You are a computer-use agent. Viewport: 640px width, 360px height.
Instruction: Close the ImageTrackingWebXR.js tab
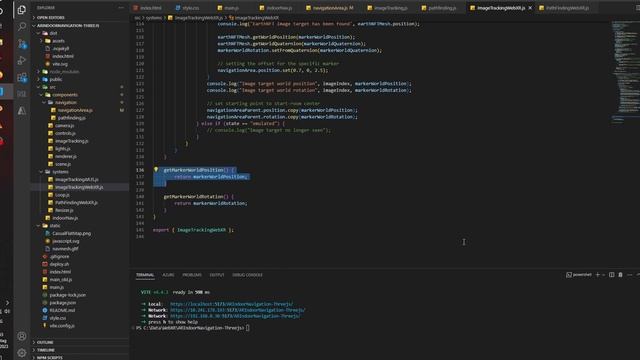530,8
